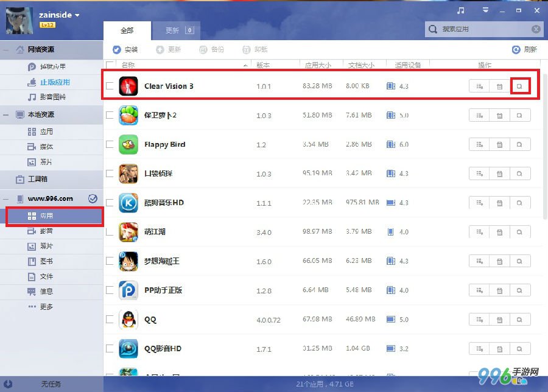Screen dimensions: 548x392
Task: Click the 无任务 status text
Action: click(51, 384)
